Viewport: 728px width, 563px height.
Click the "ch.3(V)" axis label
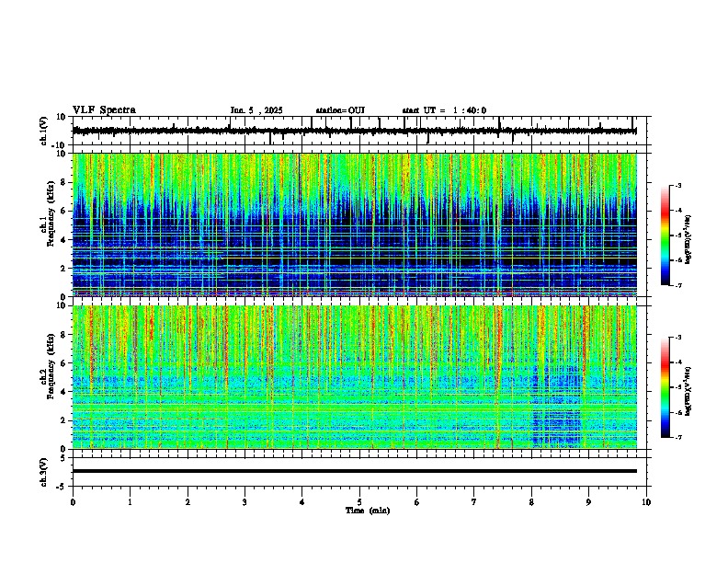[x=43, y=472]
